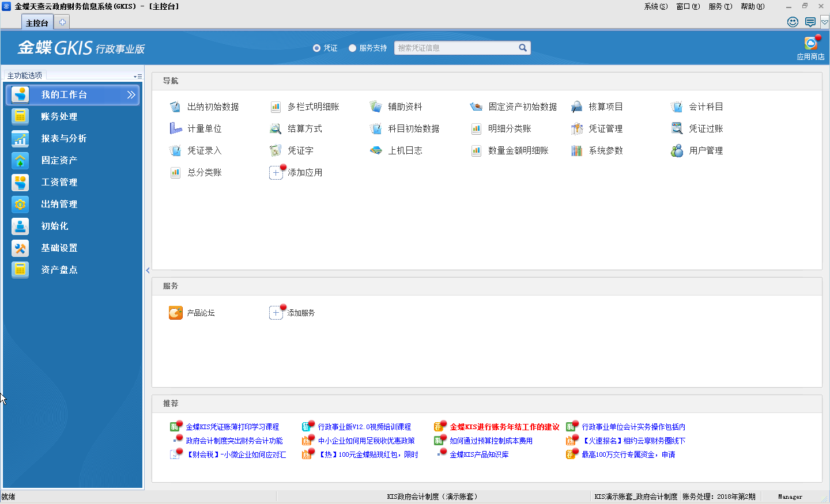Screen dimensions: 830x504
Task: Open the dropdown arrow below the window controls
Action: click(x=825, y=22)
